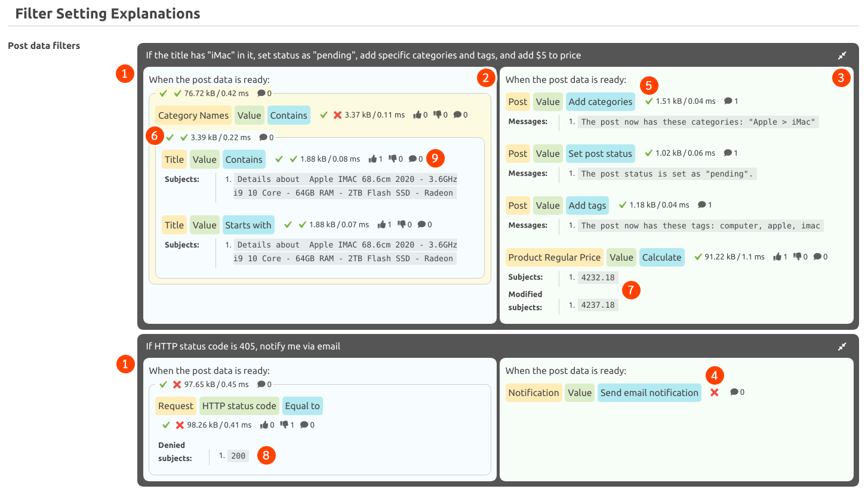Viewport: 868px width, 495px height.
Task: Click the 91.22 kB / 1.1 ms stat
Action: click(735, 257)
